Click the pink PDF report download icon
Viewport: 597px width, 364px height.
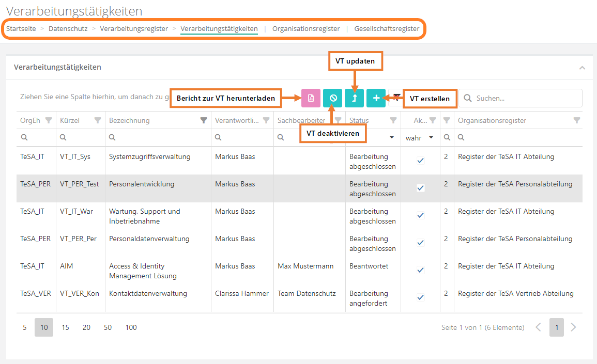(x=311, y=98)
